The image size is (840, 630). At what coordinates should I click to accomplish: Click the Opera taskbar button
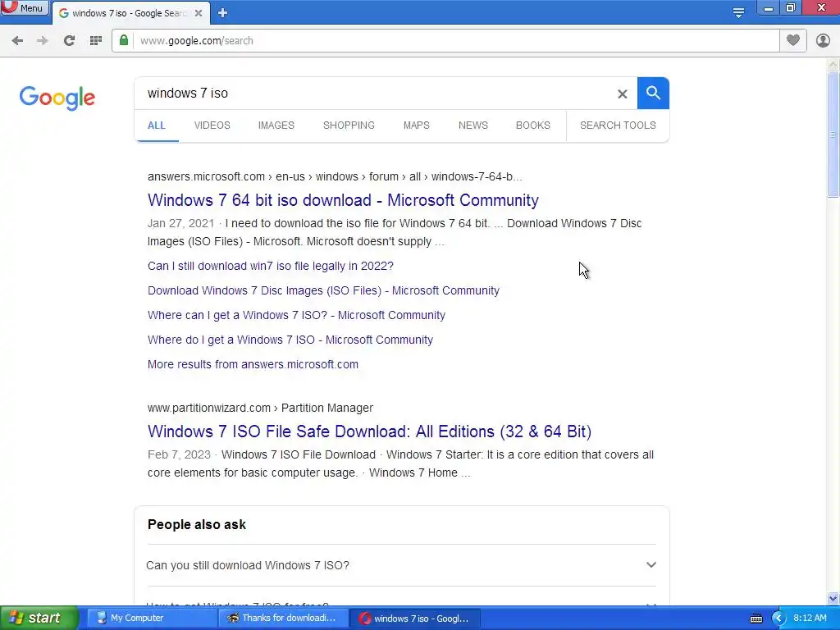(x=414, y=619)
